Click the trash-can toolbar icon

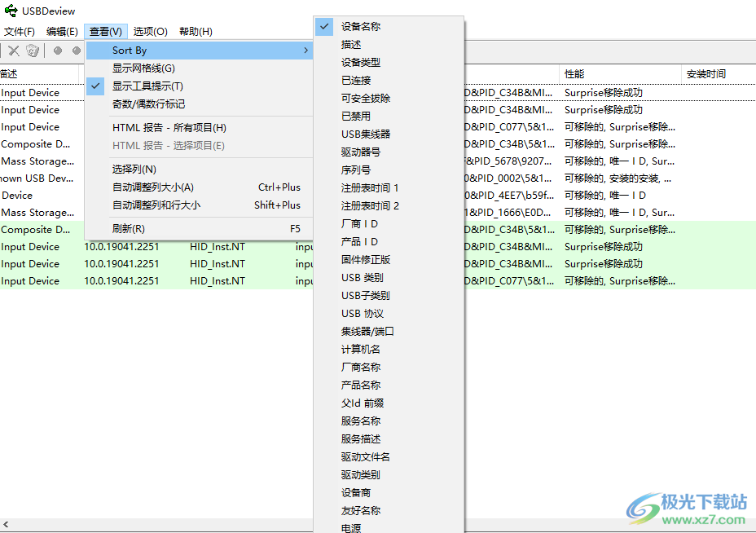coord(33,50)
